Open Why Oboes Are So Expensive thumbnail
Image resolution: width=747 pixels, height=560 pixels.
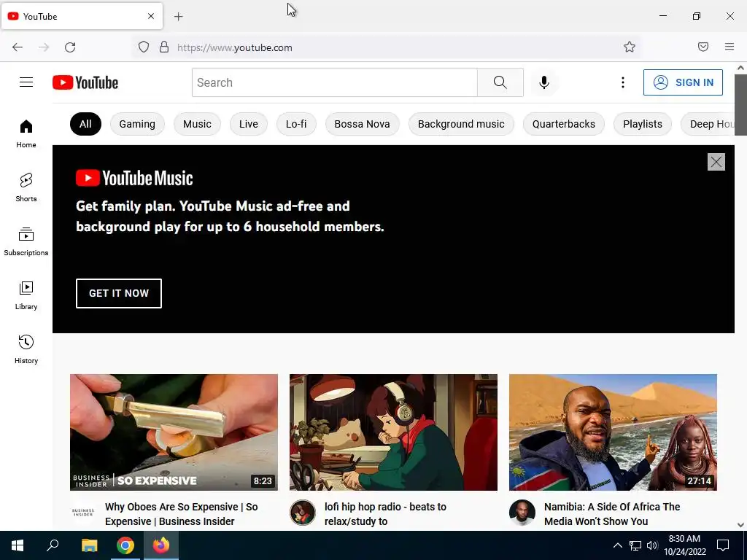point(174,432)
